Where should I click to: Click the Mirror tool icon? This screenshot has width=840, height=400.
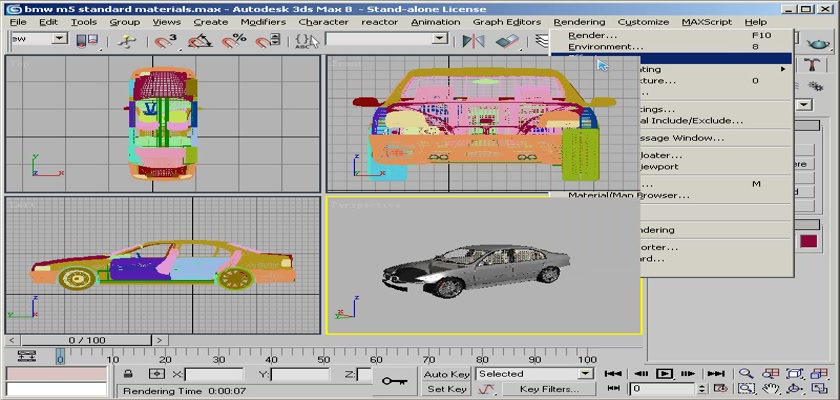coord(474,41)
